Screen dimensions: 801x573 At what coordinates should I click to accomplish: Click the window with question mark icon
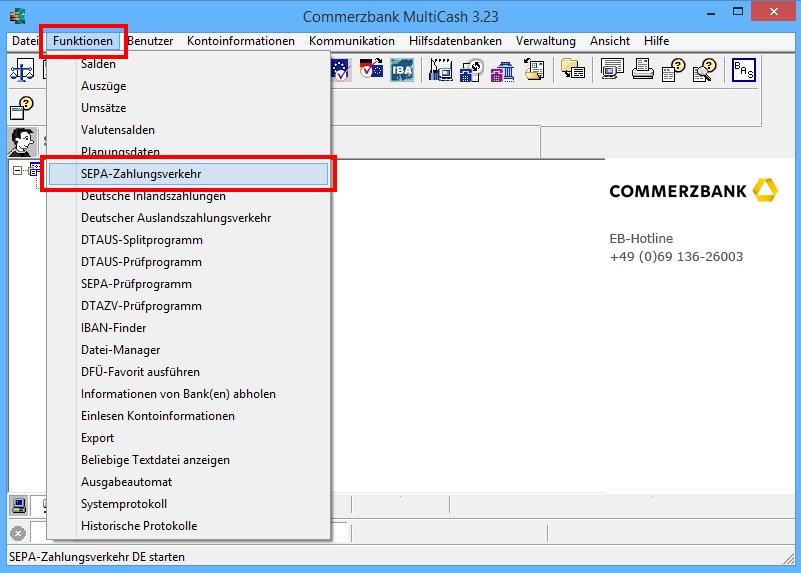[22, 108]
